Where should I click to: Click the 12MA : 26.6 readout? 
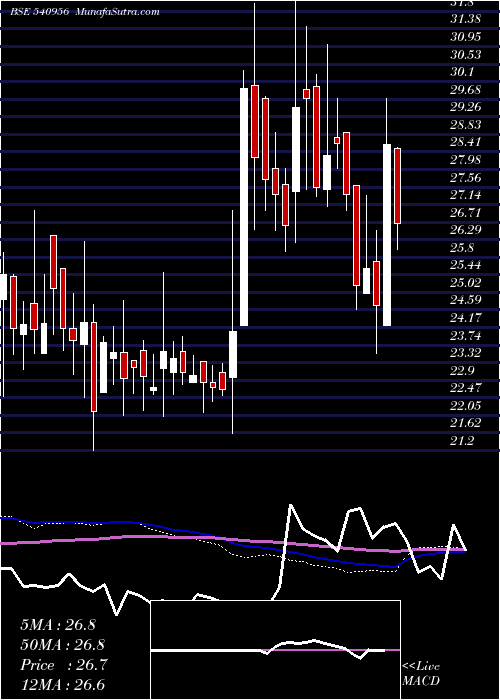point(62,685)
